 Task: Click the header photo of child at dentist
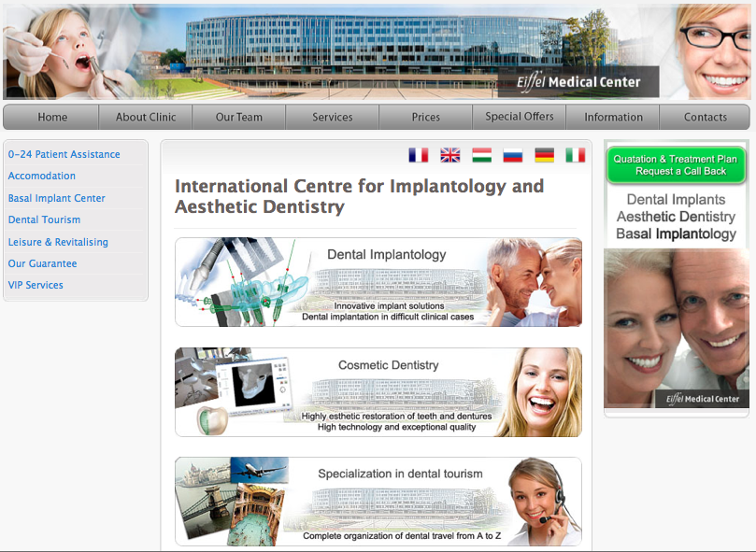click(x=72, y=51)
